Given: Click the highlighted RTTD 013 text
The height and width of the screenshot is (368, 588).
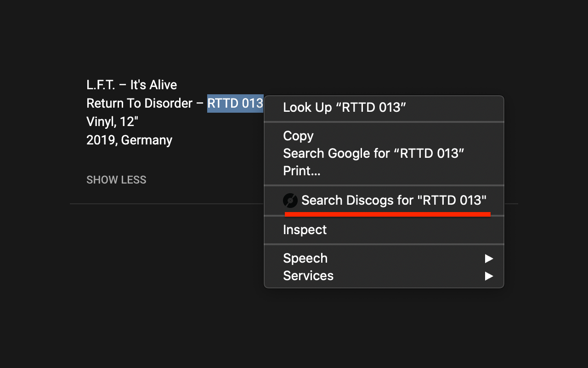Looking at the screenshot, I should click(x=235, y=103).
